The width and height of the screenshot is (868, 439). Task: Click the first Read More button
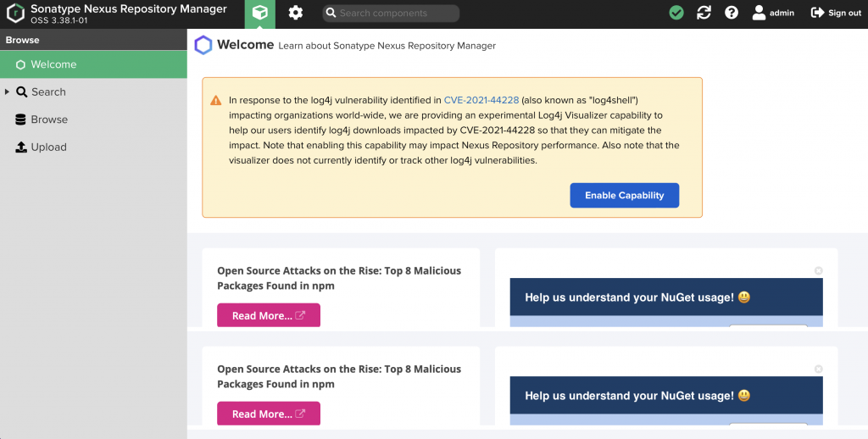(268, 315)
